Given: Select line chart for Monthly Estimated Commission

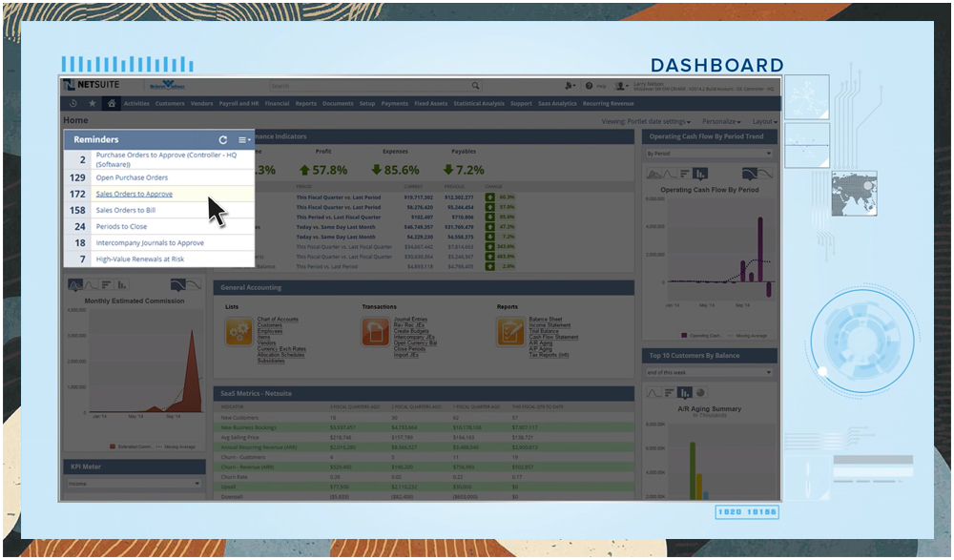Looking at the screenshot, I should (x=92, y=284).
